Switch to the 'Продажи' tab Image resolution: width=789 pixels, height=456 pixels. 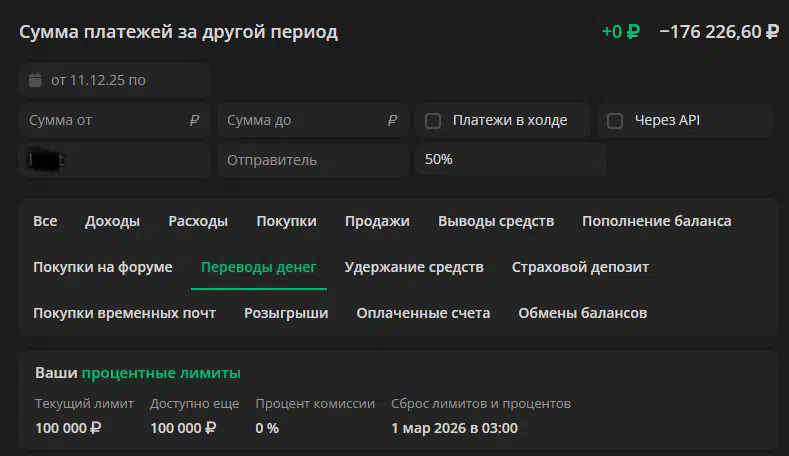tap(377, 221)
